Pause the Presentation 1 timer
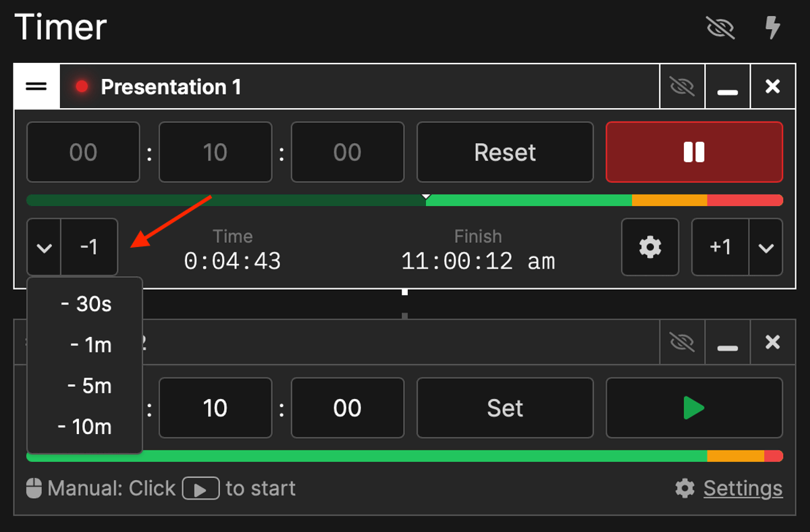This screenshot has width=810, height=532. [694, 152]
